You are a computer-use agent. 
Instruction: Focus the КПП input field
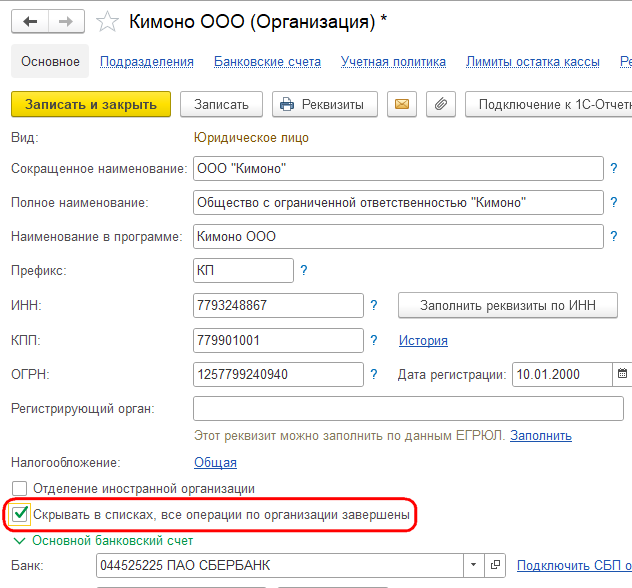(x=278, y=341)
